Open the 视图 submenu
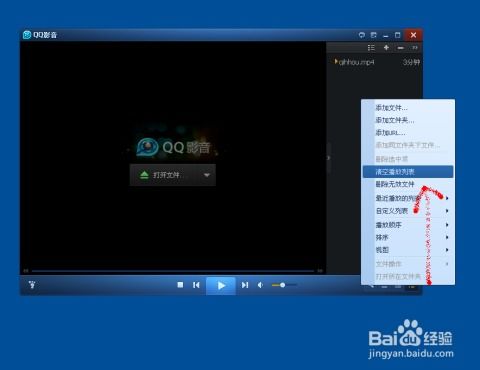480x370 pixels. click(x=408, y=250)
